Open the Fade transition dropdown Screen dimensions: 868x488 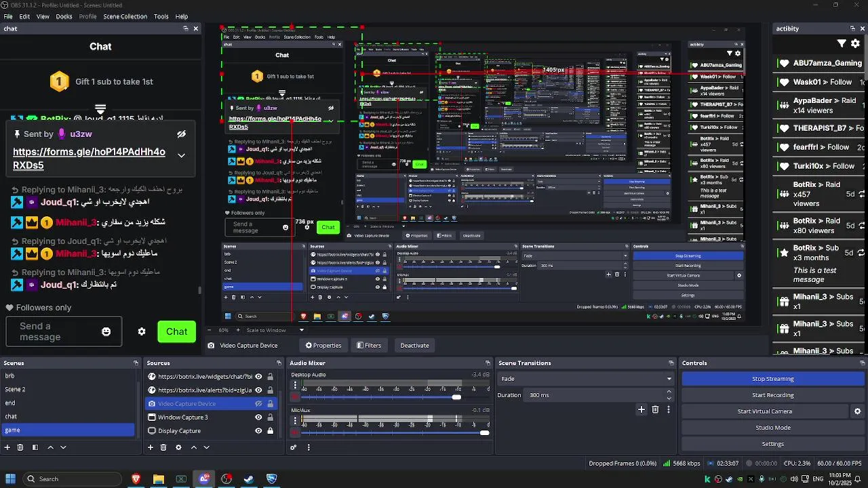(x=587, y=379)
